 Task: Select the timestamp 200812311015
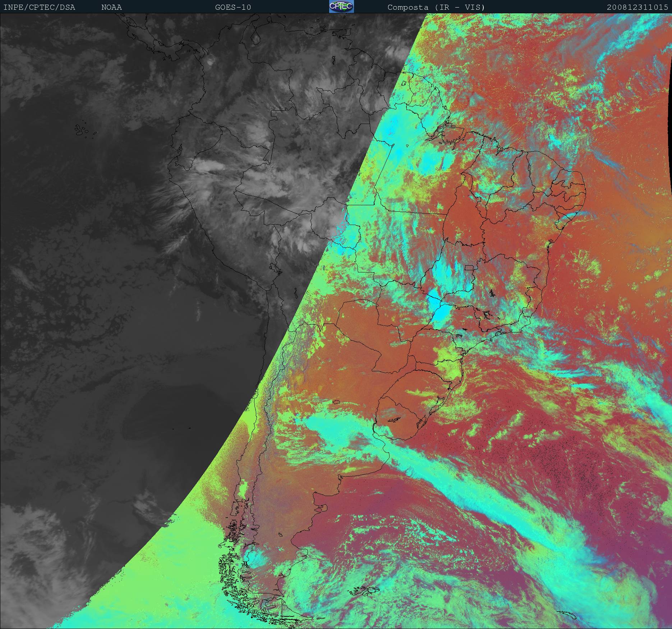638,7
